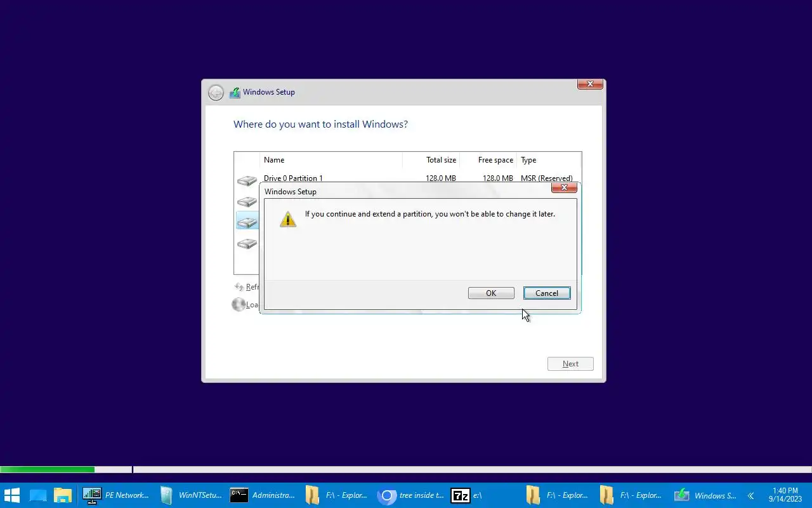Switch to the Administrator command prompt task

(x=263, y=495)
